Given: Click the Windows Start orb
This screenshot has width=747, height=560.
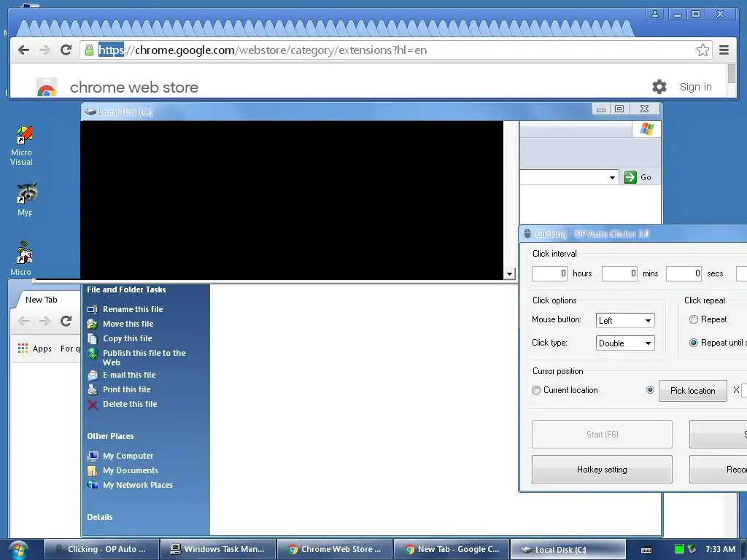Looking at the screenshot, I should coord(18,550).
